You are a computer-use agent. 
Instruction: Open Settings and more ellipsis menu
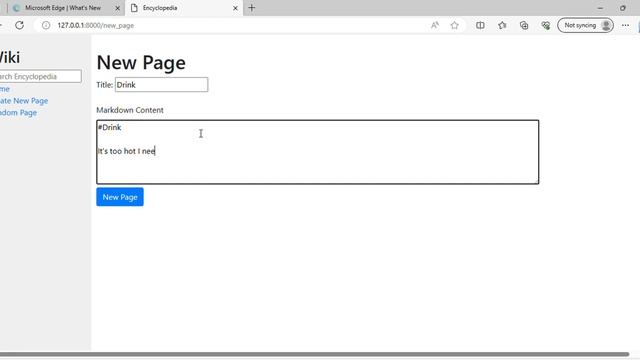tap(625, 25)
